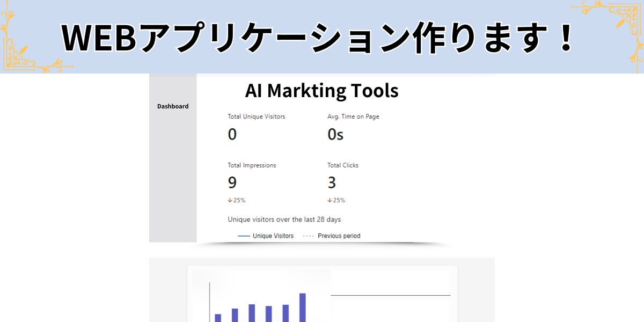The image size is (644, 322).
Task: Click the red down arrow under Total Clicks
Action: coord(330,200)
